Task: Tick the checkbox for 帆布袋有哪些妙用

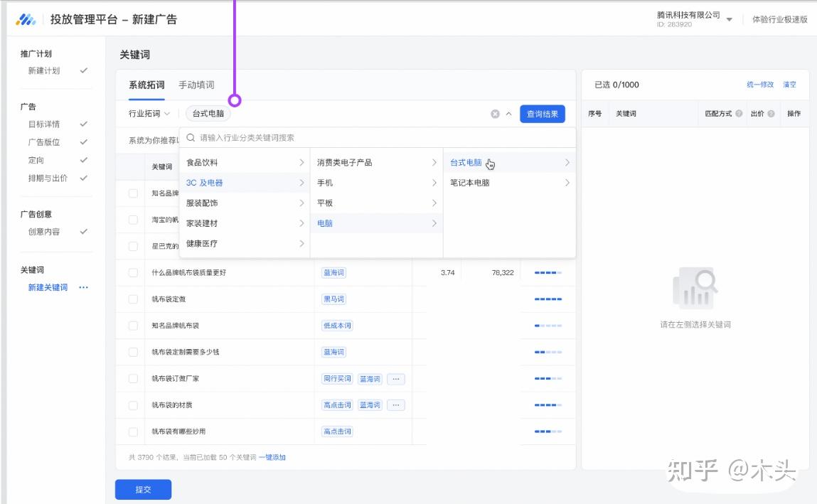Action: [x=133, y=431]
